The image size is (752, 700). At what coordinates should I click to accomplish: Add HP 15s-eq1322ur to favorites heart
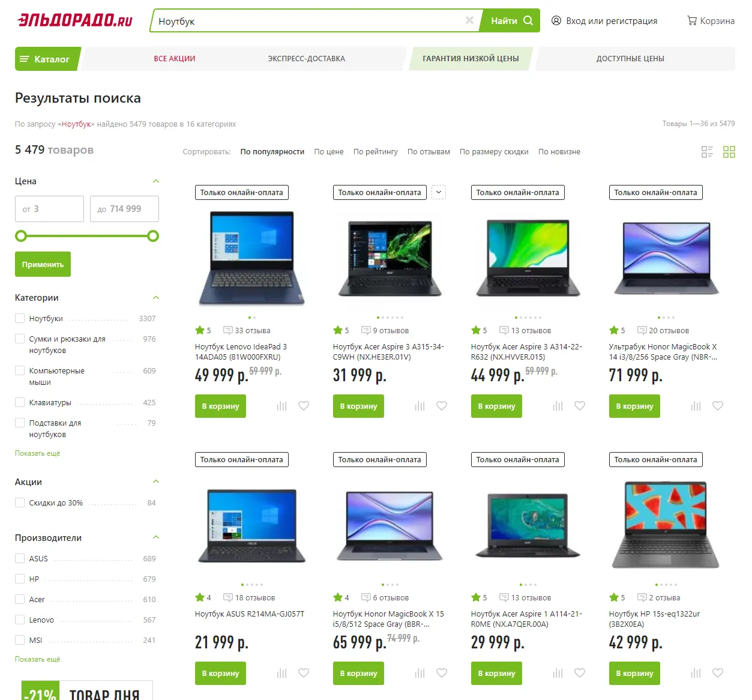click(718, 673)
